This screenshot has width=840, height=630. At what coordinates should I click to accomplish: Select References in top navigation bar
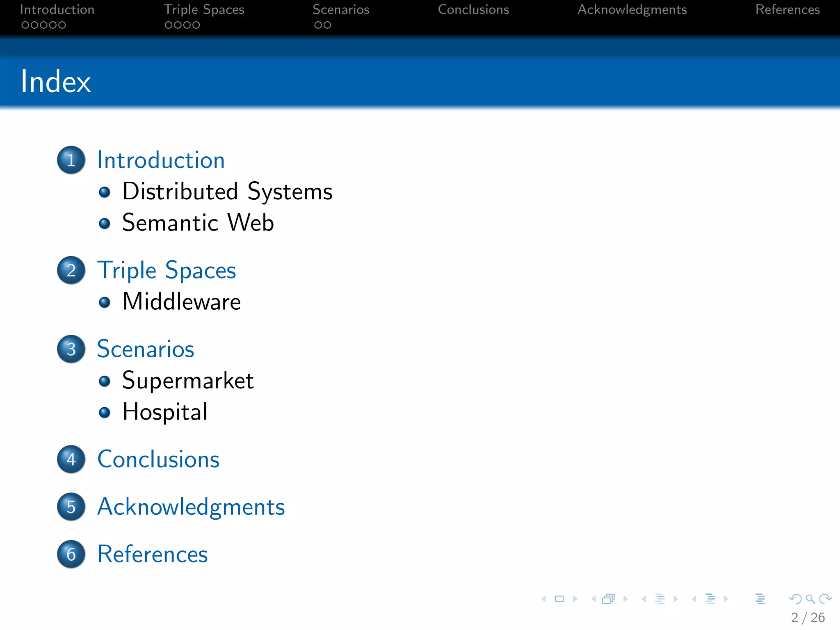tap(787, 9)
